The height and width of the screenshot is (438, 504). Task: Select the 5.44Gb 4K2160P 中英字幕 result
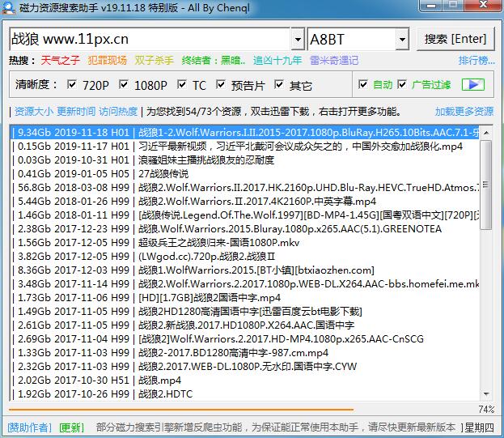[245, 201]
